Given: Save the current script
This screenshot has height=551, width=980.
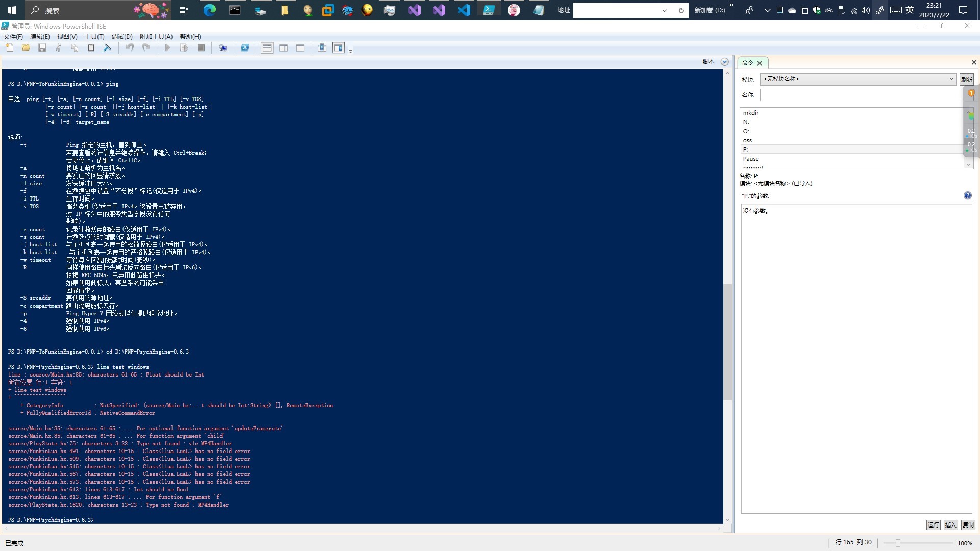Looking at the screenshot, I should 42,47.
